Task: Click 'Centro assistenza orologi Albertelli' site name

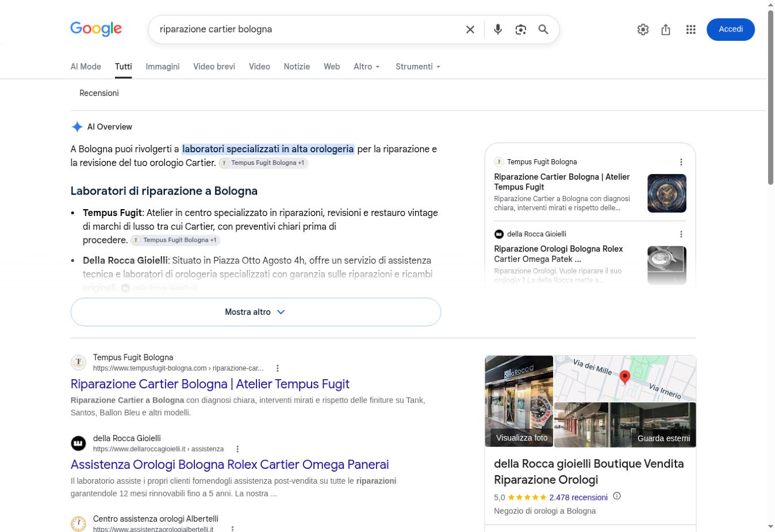Action: (x=156, y=519)
